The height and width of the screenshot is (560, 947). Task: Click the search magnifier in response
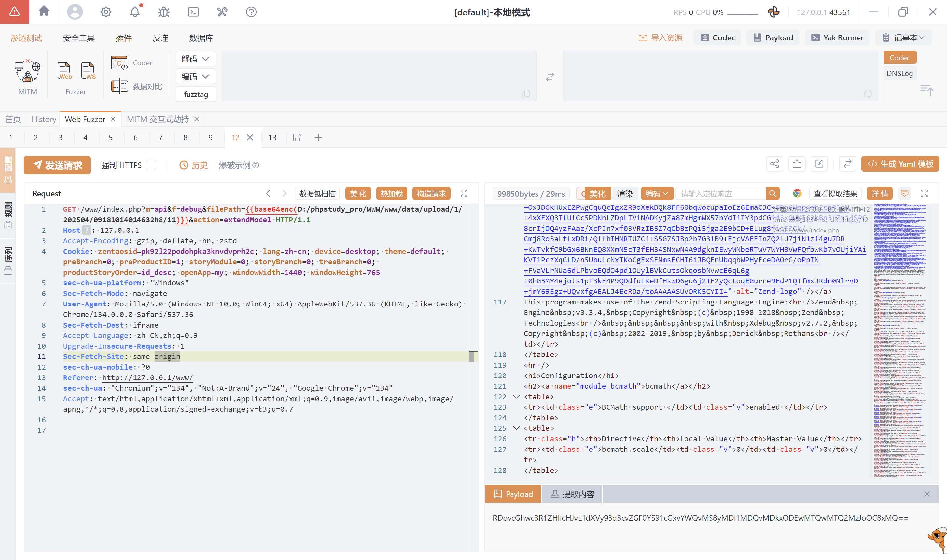(x=773, y=194)
